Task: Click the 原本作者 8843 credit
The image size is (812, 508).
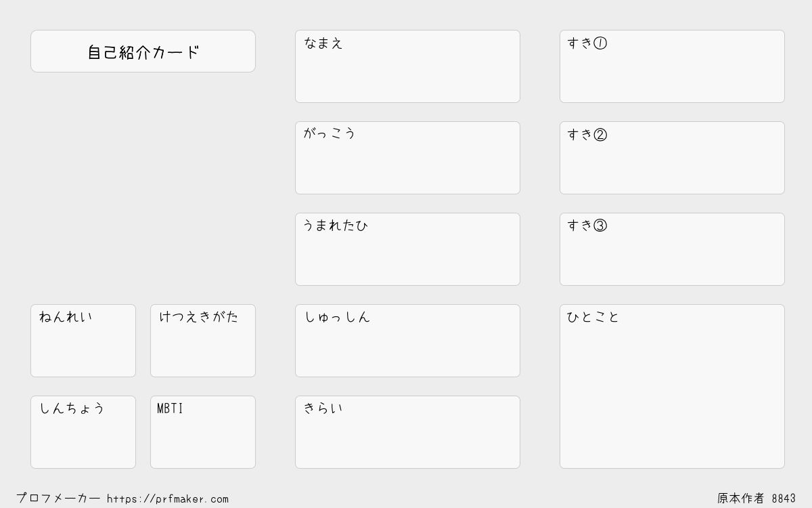Action: coord(757,499)
